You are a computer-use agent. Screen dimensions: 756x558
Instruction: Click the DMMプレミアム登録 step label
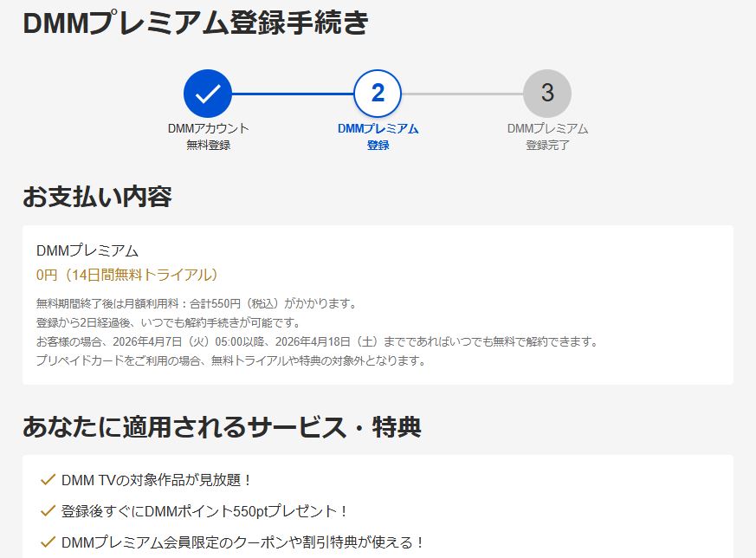[x=378, y=137]
